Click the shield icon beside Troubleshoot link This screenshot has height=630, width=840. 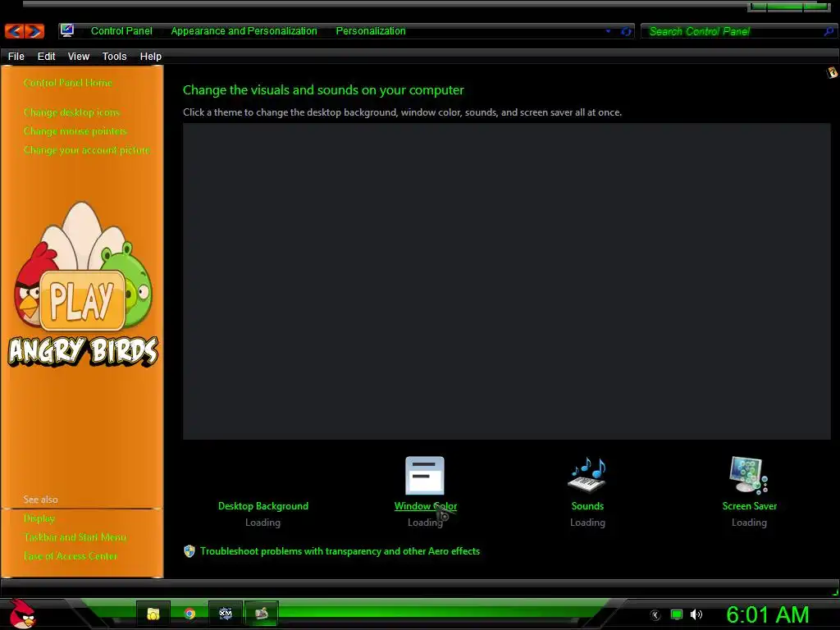[189, 551]
